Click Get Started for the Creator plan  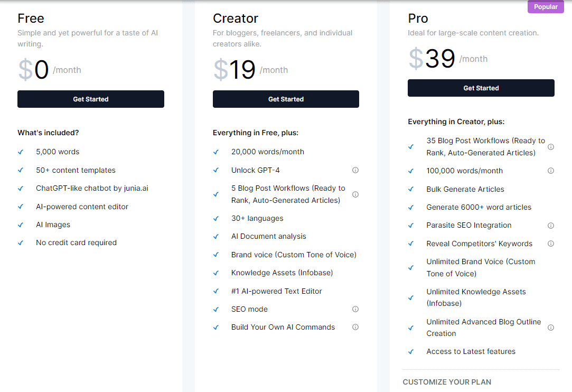pyautogui.click(x=286, y=99)
